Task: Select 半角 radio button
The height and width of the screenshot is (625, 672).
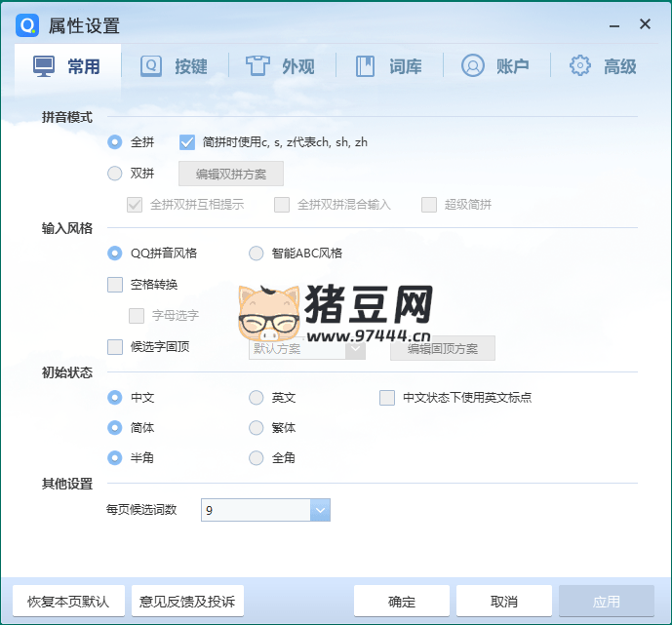Action: (114, 458)
